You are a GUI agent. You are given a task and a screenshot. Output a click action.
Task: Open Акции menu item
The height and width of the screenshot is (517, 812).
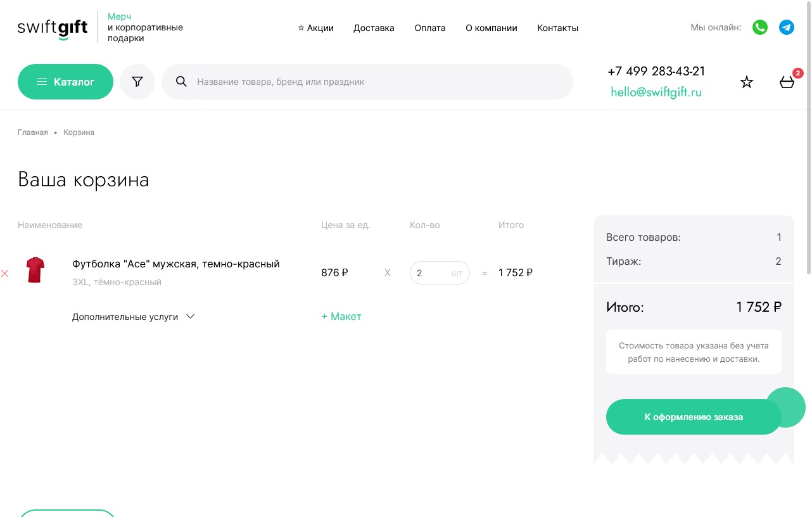315,28
